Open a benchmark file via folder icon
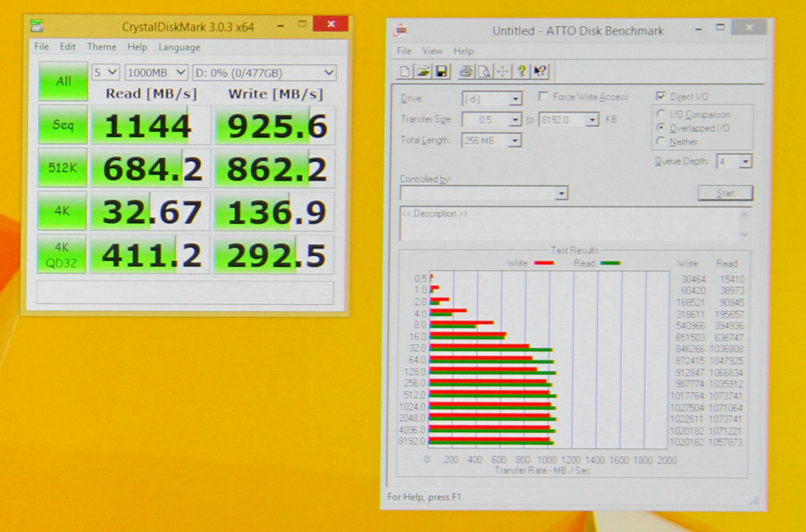Image resolution: width=806 pixels, height=532 pixels. (x=423, y=71)
